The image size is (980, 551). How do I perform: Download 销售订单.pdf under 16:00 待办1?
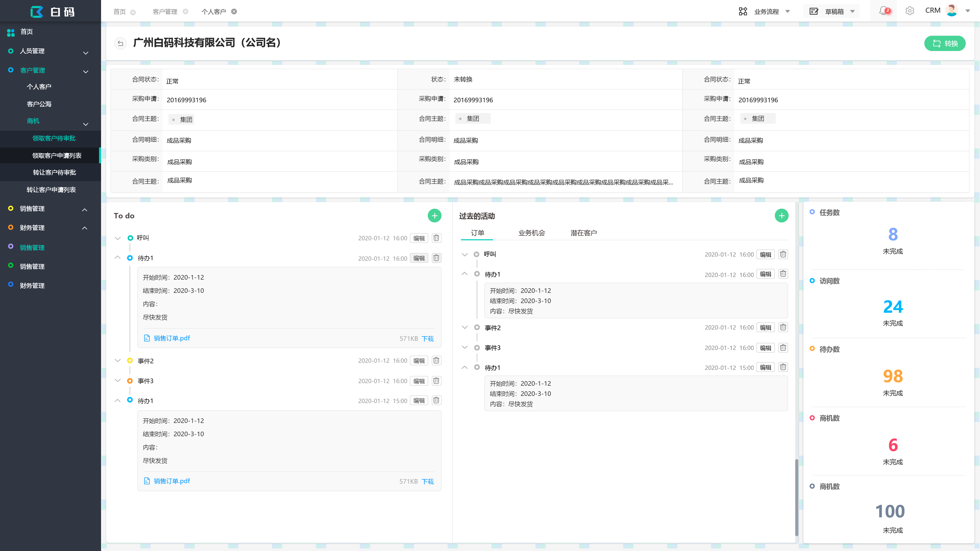(428, 339)
